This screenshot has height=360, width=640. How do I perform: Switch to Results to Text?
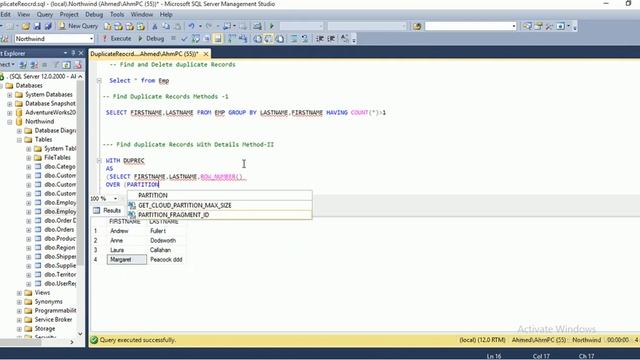258,39
